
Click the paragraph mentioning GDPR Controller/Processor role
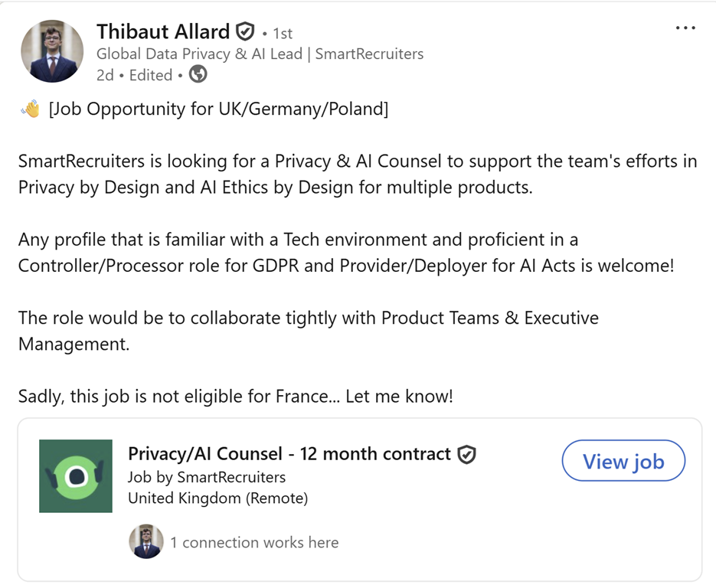point(345,253)
